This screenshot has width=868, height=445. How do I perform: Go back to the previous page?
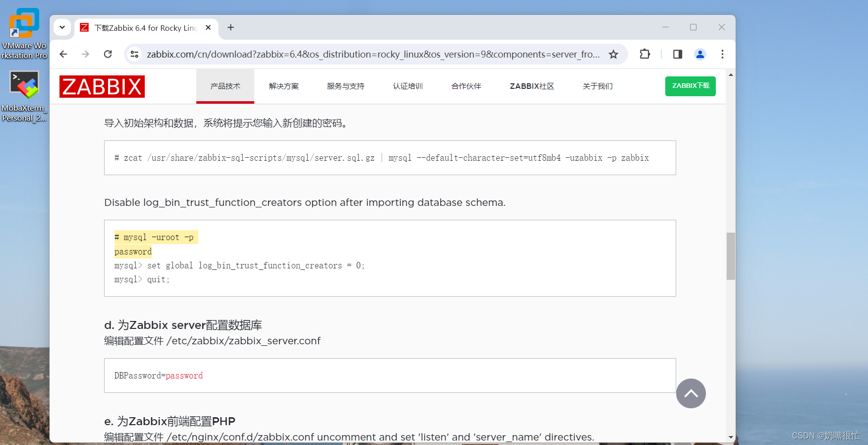point(63,54)
